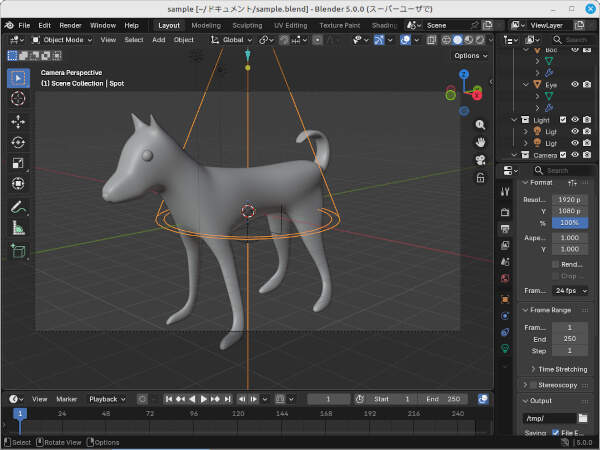Enable the Render Region checkbox

[x=555, y=264]
